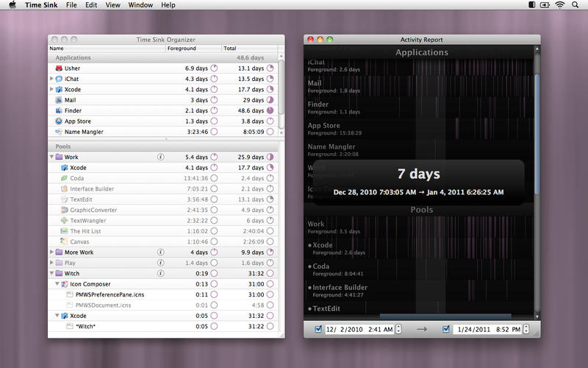Click the Wi-Fi status icon

tap(560, 5)
